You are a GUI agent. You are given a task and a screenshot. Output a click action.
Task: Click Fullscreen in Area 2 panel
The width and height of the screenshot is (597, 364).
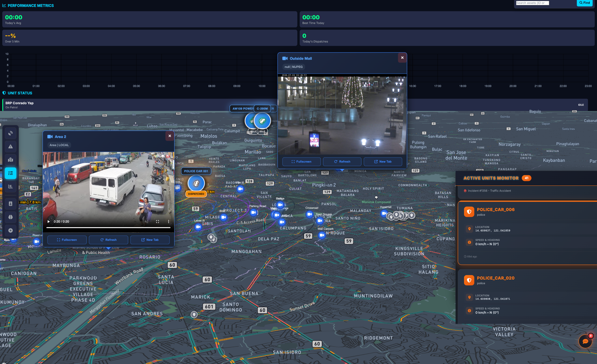pos(67,240)
